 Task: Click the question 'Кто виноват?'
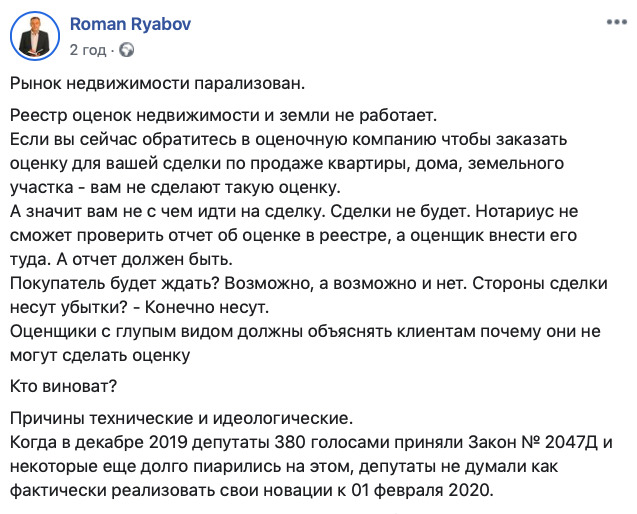tap(63, 386)
